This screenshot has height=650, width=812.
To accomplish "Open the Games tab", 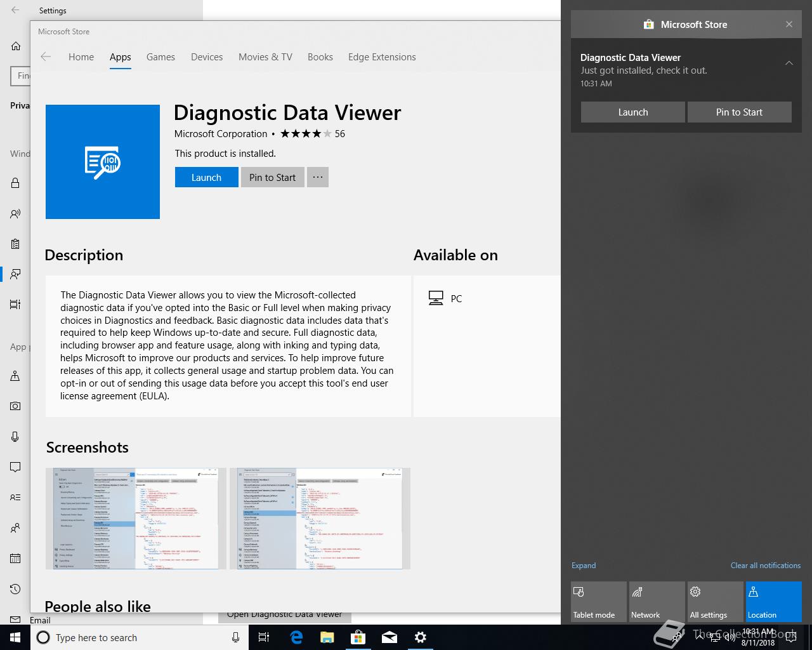I will (160, 56).
